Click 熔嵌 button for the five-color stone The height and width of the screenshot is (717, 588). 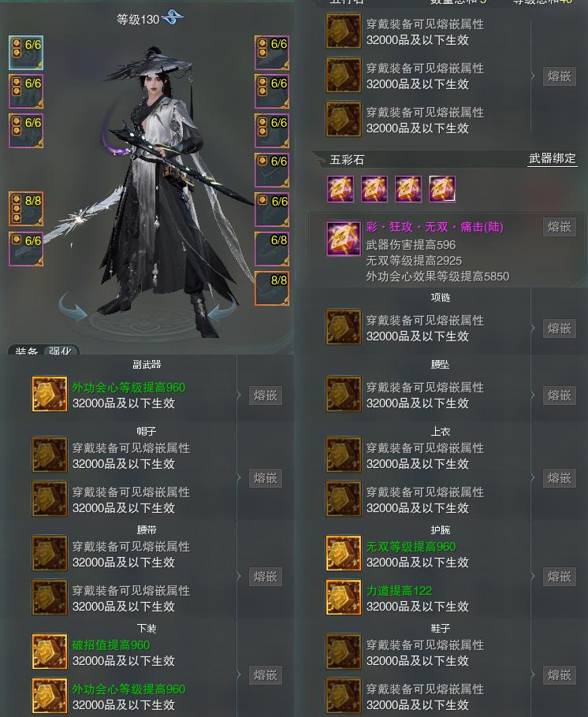click(x=559, y=227)
